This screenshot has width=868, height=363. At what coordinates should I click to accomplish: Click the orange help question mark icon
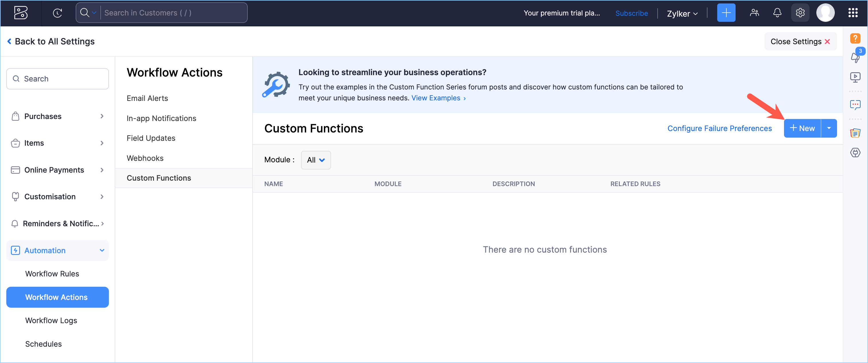(x=855, y=38)
